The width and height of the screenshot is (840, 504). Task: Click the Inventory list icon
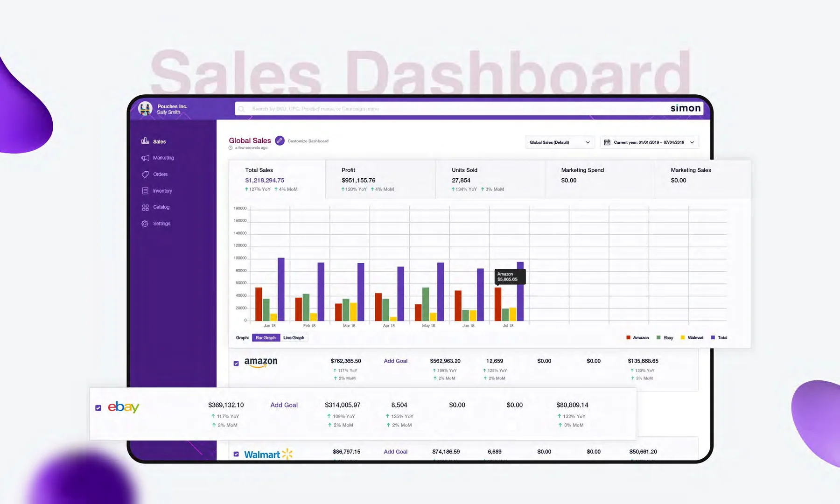point(145,191)
